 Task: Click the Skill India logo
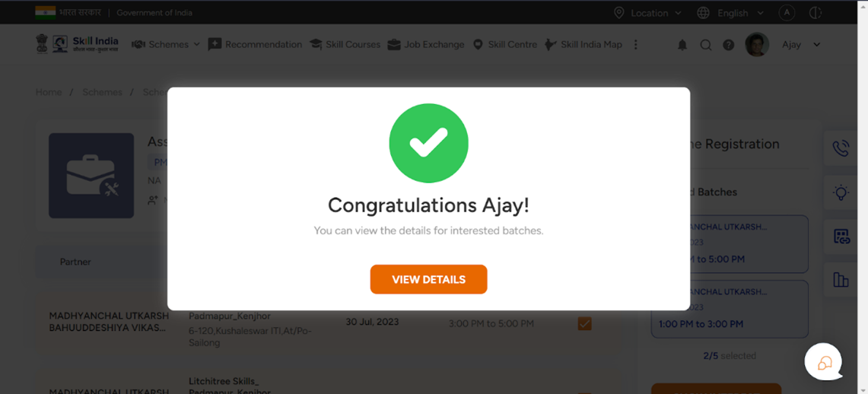coord(77,44)
